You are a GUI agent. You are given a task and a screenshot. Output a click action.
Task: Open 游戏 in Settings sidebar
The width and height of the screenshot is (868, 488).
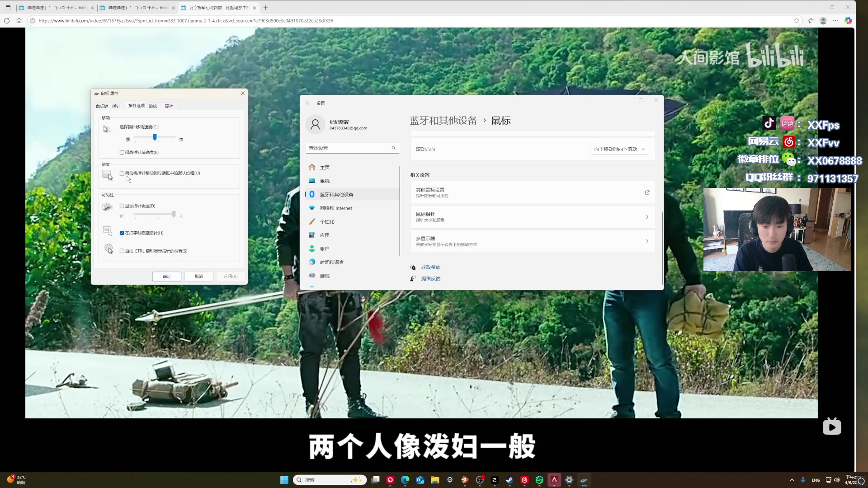pos(352,276)
